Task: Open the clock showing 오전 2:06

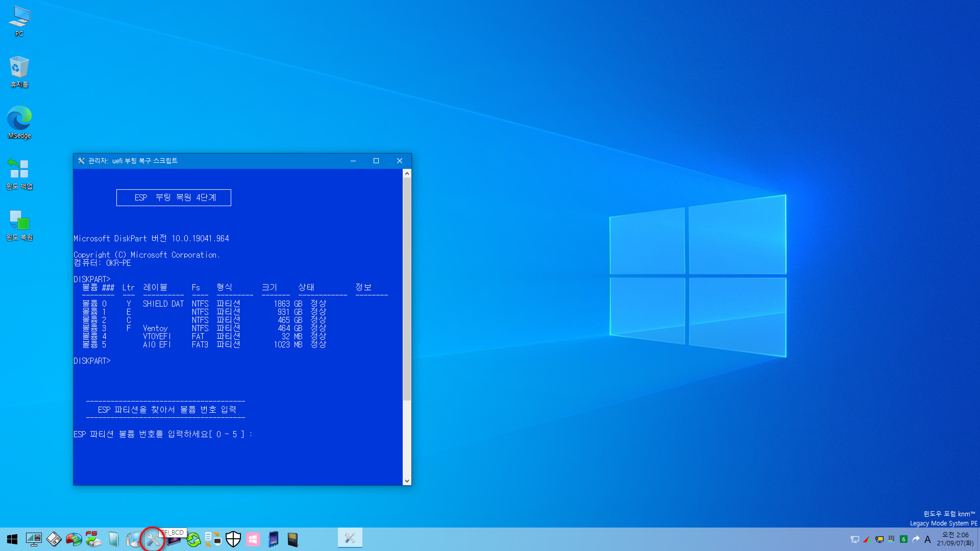Action: pos(955,539)
